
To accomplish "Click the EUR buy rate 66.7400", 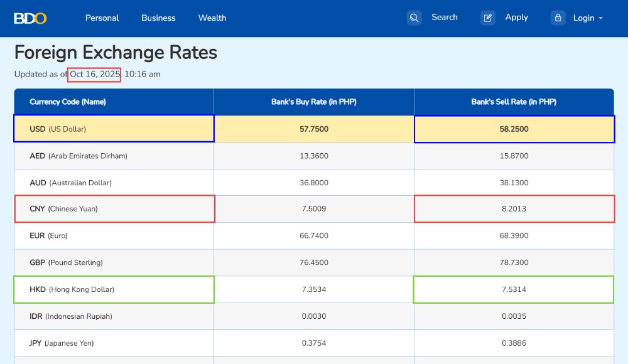I will click(314, 236).
